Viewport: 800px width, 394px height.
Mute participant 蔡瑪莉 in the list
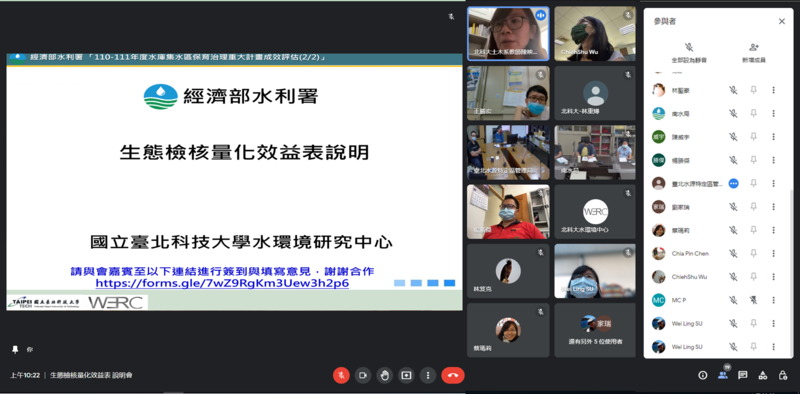pyautogui.click(x=733, y=230)
